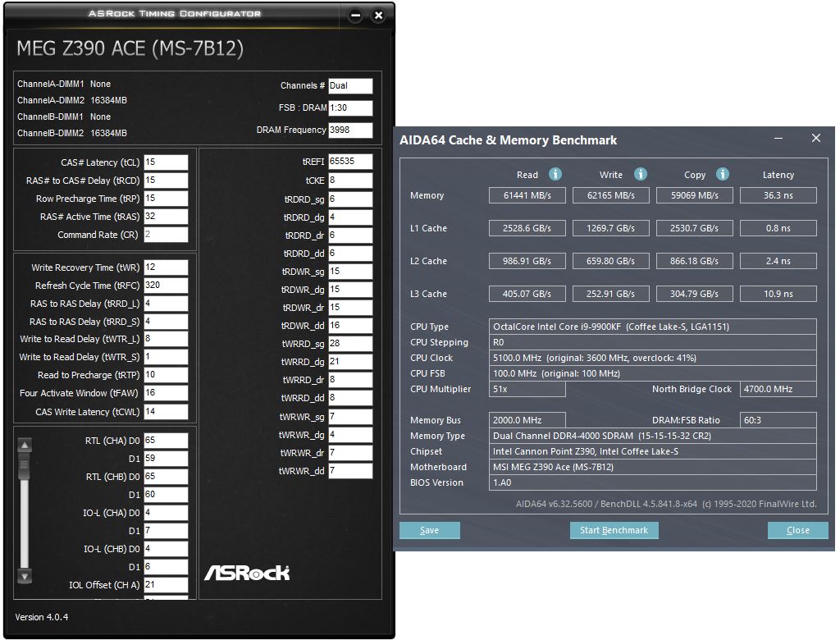This screenshot has height=640, width=840.
Task: Minimize the AIDA64 benchmark window
Action: (x=778, y=139)
